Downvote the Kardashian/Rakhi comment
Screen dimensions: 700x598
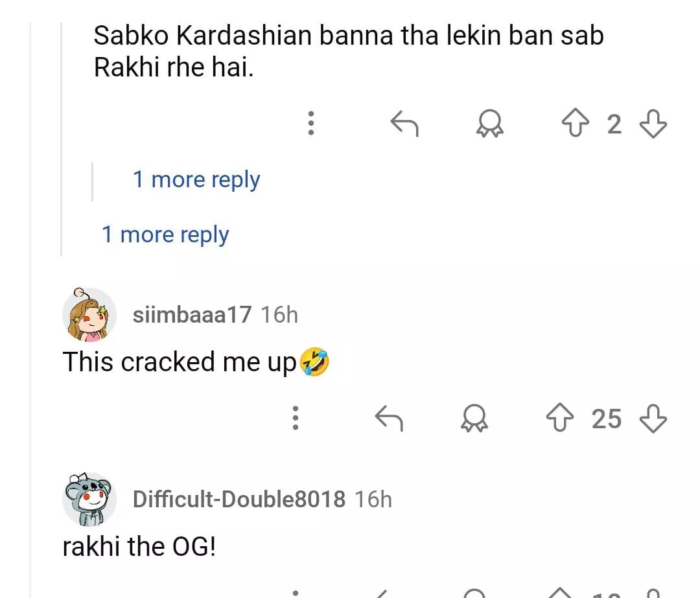pyautogui.click(x=653, y=123)
